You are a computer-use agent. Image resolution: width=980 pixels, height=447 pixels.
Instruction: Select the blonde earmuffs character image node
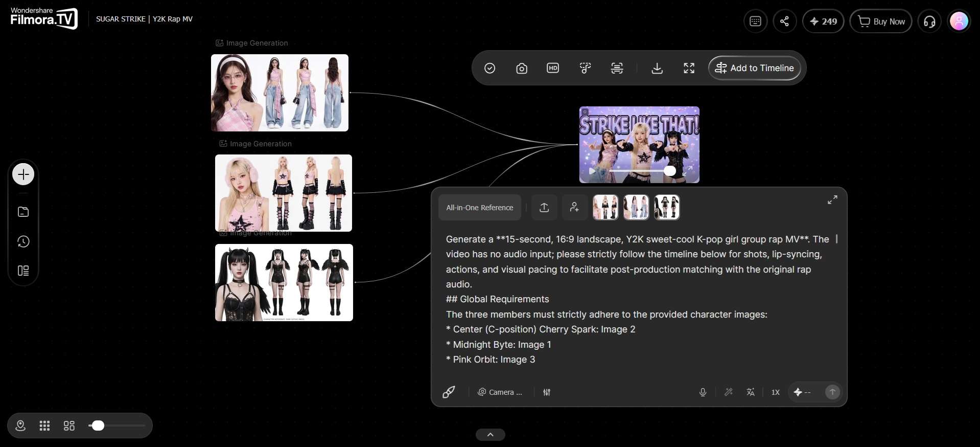(284, 193)
